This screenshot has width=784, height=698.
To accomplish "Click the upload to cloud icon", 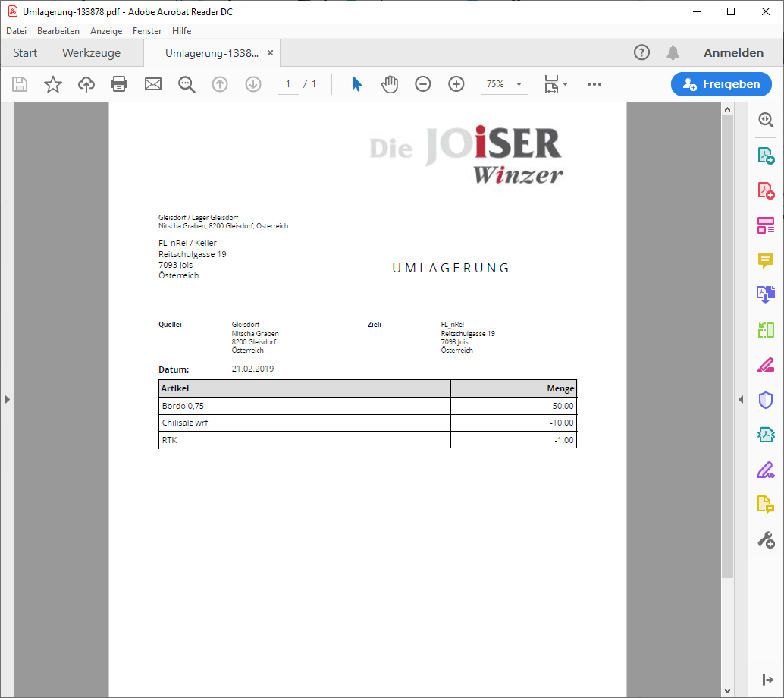I will click(86, 84).
